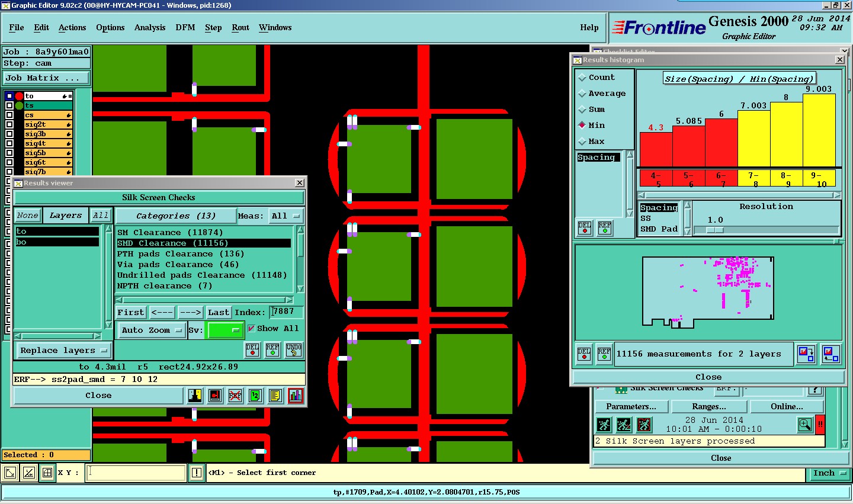
Task: Click DEL icon beside measurements text
Action: (584, 354)
